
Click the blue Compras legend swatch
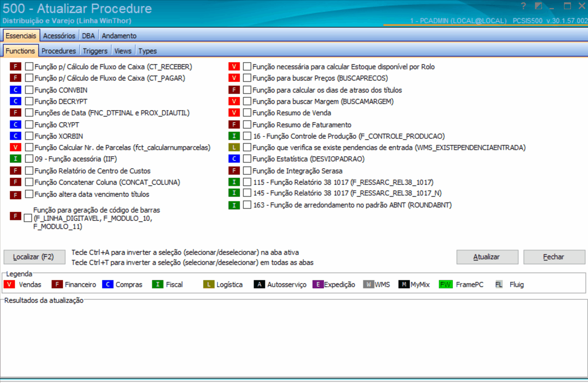(108, 285)
